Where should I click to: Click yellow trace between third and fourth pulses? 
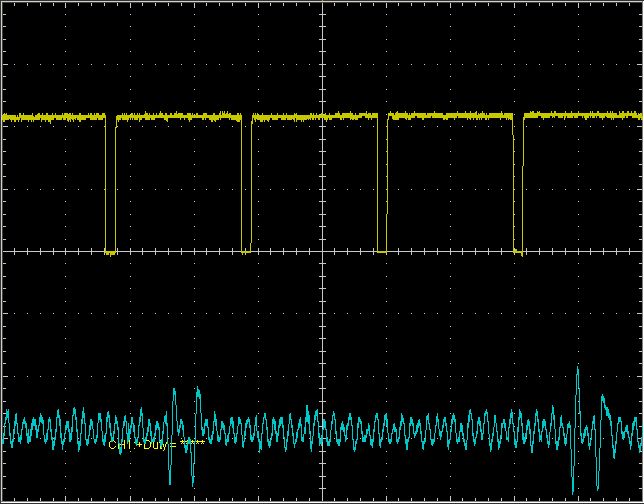[x=450, y=116]
